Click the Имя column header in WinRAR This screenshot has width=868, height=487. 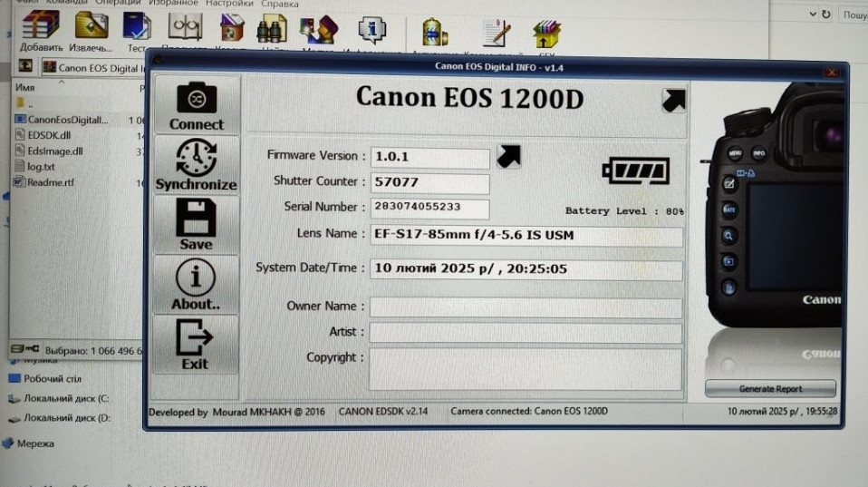pos(24,88)
